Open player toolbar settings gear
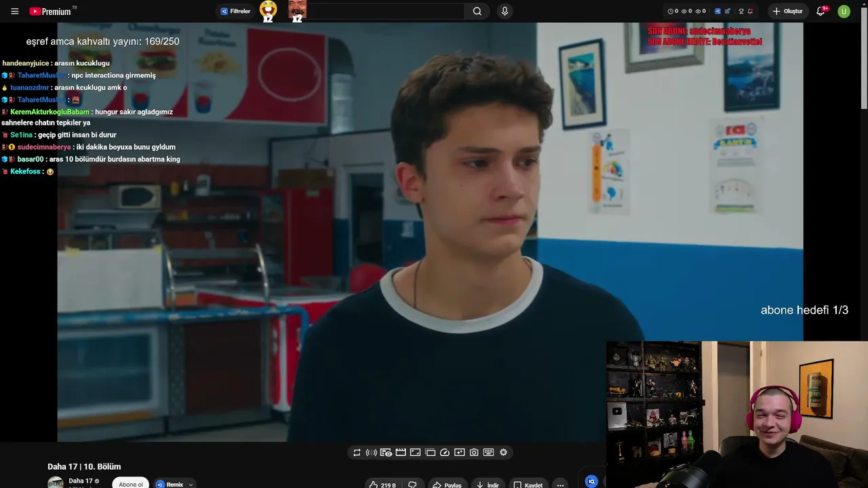 point(503,453)
